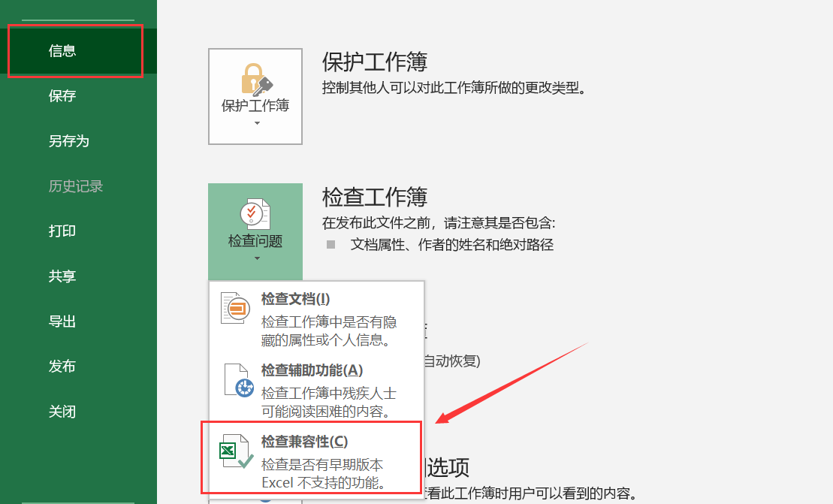Click the 保护工作簿 lock icon
The image size is (833, 504).
(x=257, y=80)
